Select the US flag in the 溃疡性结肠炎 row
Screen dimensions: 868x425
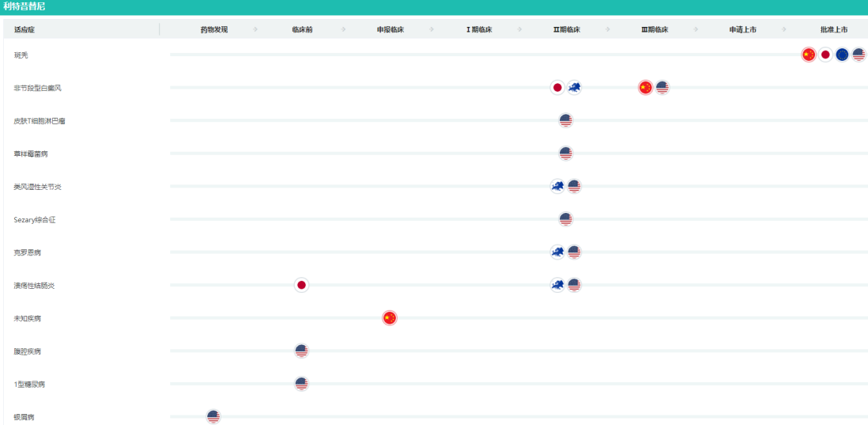point(574,285)
